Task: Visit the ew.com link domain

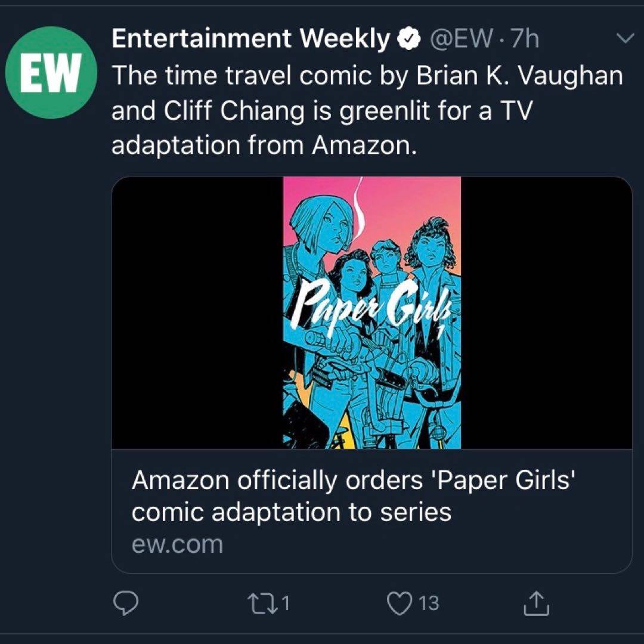Action: [178, 544]
